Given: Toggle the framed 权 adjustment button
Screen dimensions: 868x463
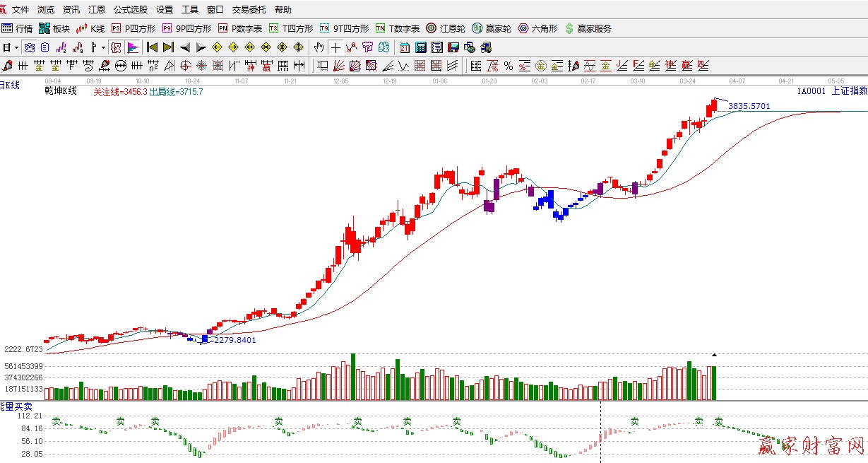Looking at the screenshot, I should pyautogui.click(x=115, y=47).
